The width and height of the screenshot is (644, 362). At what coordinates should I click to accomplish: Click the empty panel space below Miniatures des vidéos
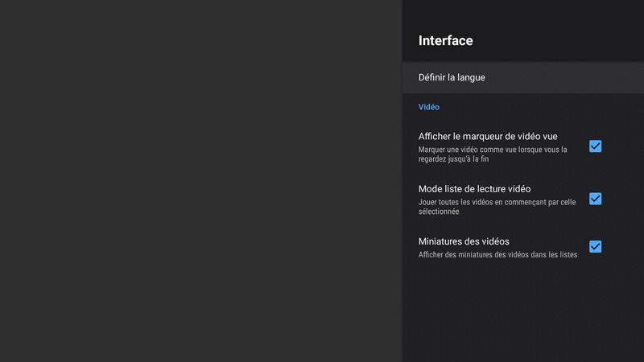coord(523,314)
